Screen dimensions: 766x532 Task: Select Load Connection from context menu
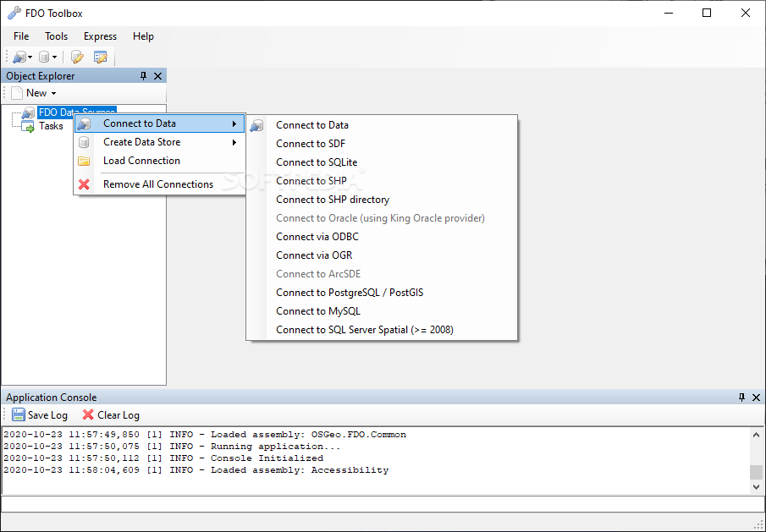[x=159, y=161]
